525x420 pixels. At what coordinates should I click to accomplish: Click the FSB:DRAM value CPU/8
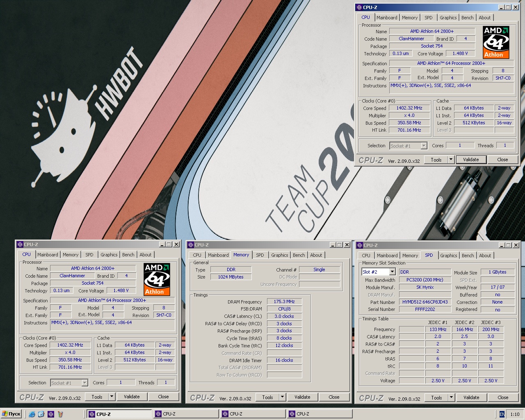point(284,309)
